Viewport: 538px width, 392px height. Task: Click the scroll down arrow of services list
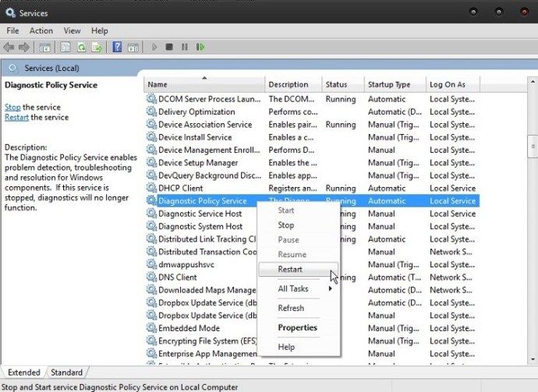tap(533, 359)
